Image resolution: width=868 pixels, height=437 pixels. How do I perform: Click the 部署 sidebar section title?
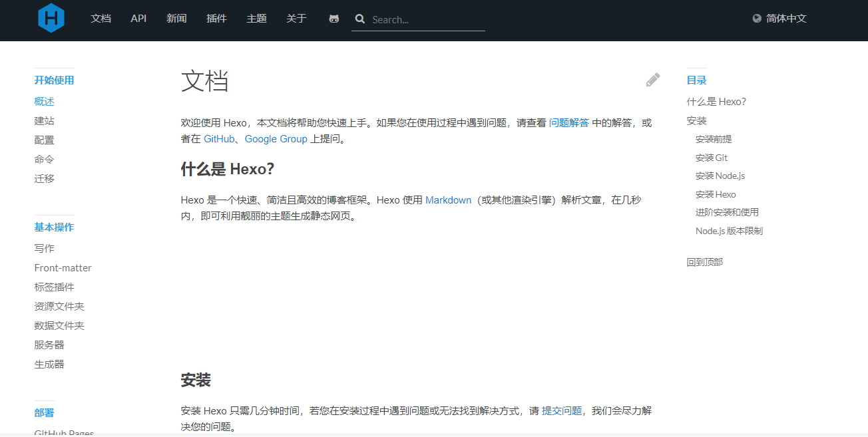[x=45, y=413]
